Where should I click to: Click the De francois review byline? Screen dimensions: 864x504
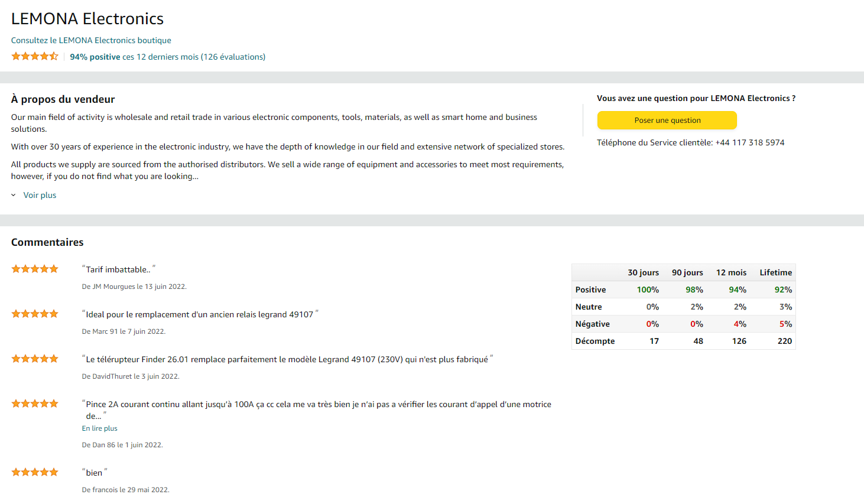(125, 490)
